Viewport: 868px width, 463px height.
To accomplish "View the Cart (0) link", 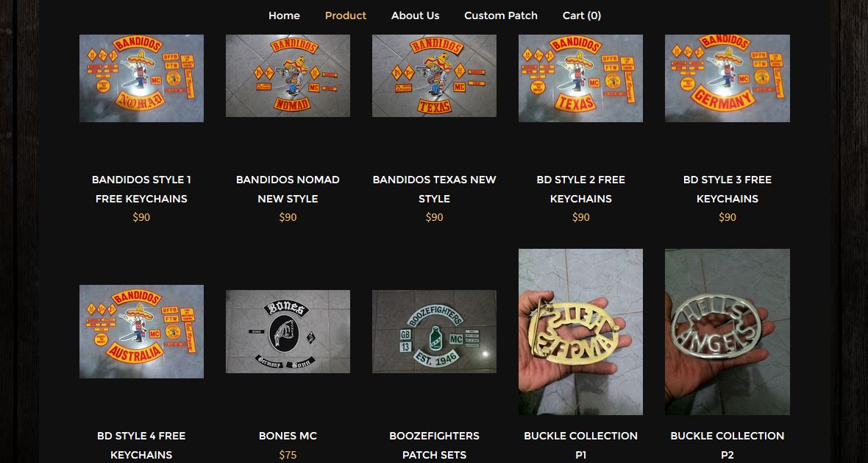I will click(581, 15).
